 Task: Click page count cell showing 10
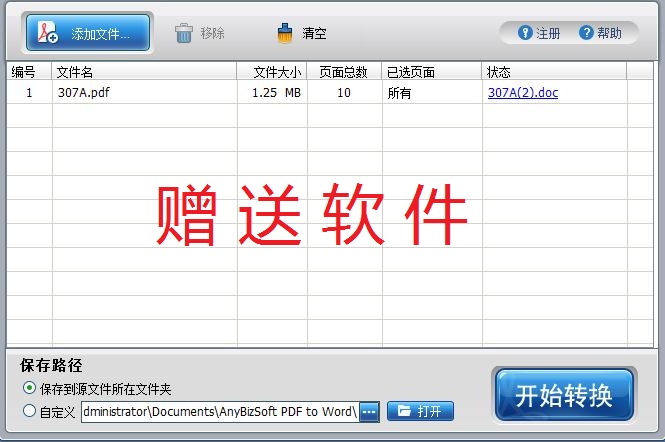[x=344, y=92]
